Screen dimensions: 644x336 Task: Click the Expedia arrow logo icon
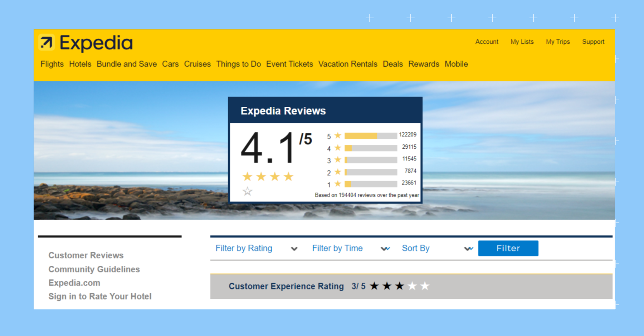coord(46,42)
